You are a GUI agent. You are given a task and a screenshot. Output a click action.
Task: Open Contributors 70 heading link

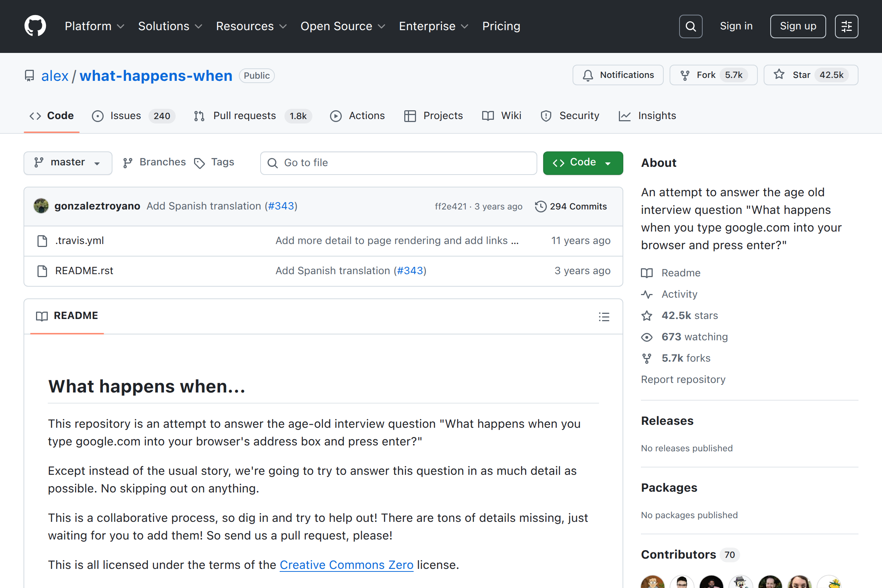coord(691,555)
